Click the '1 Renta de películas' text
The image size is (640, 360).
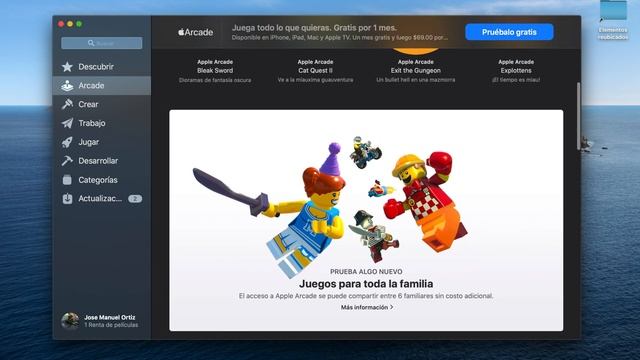click(x=111, y=325)
